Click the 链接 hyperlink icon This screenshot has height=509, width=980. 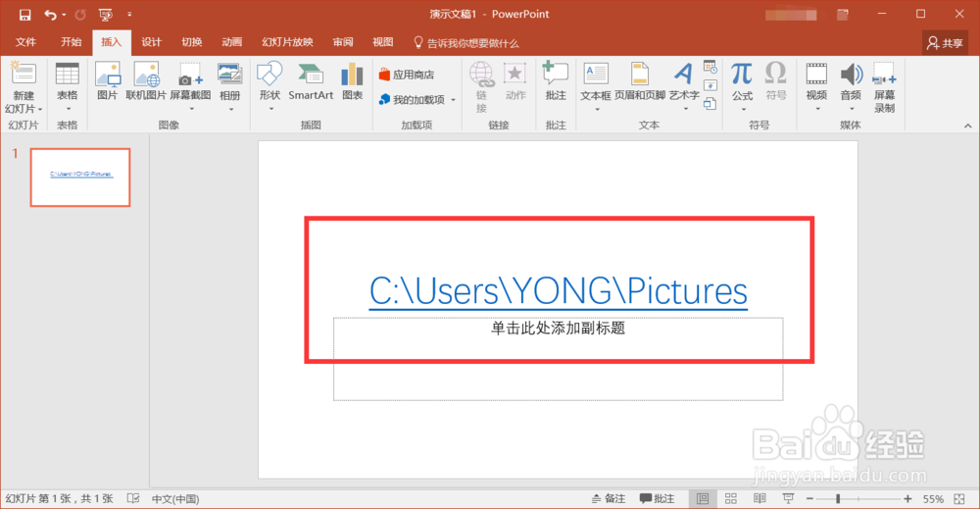[481, 87]
